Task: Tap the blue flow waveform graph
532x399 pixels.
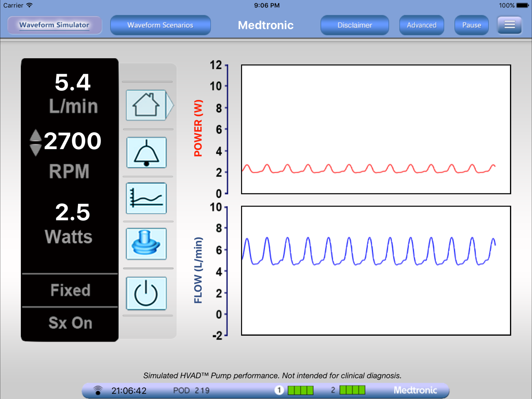Action: (376, 270)
